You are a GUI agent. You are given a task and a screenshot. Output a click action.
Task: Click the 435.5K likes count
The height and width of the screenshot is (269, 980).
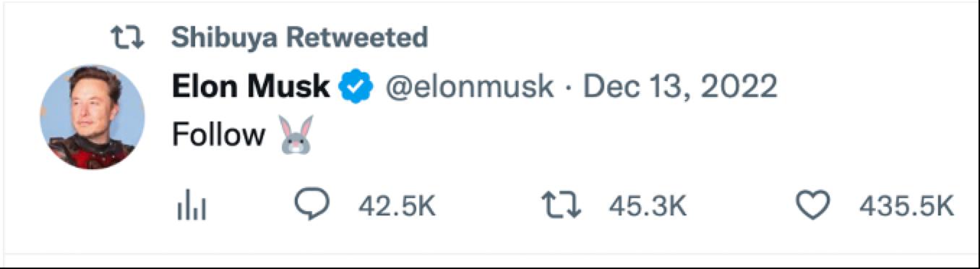pos(907,208)
